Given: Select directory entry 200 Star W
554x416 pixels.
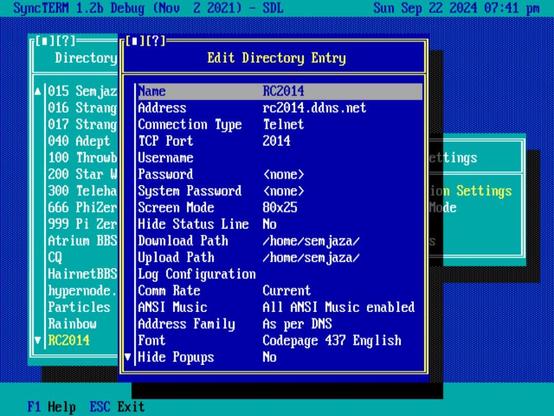Looking at the screenshot, I should pyautogui.click(x=82, y=174).
